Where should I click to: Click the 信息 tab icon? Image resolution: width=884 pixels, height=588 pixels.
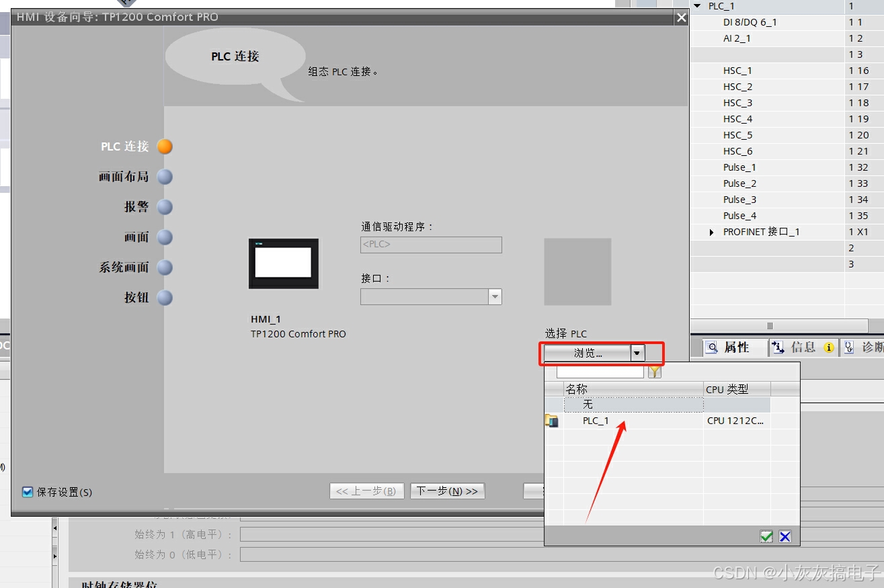point(778,347)
